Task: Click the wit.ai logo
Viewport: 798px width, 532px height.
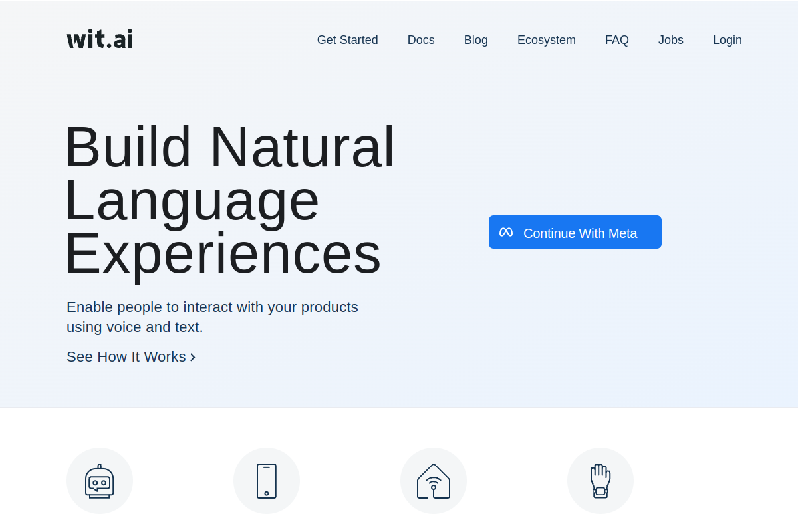Action: point(99,38)
